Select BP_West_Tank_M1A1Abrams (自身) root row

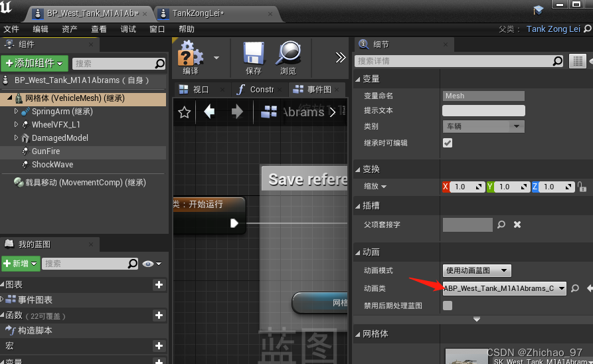pyautogui.click(x=82, y=80)
